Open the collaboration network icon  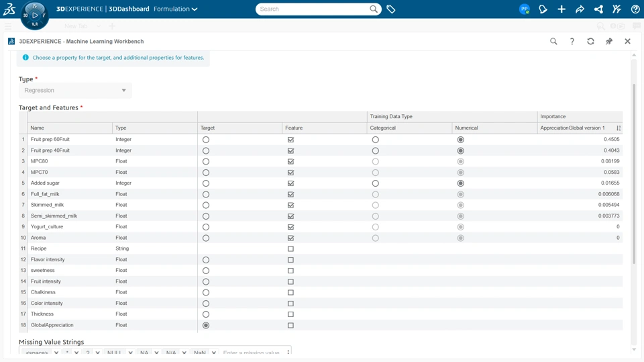tap(598, 9)
